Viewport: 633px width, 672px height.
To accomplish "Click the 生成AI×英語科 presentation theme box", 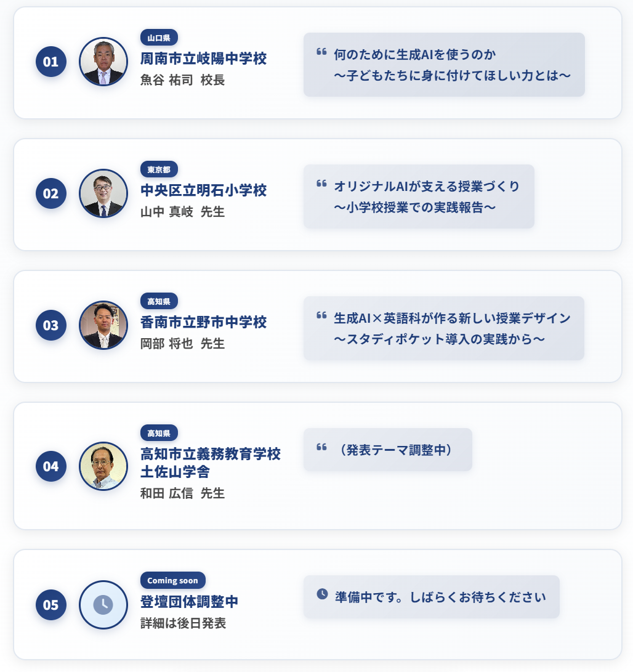I will (443, 328).
